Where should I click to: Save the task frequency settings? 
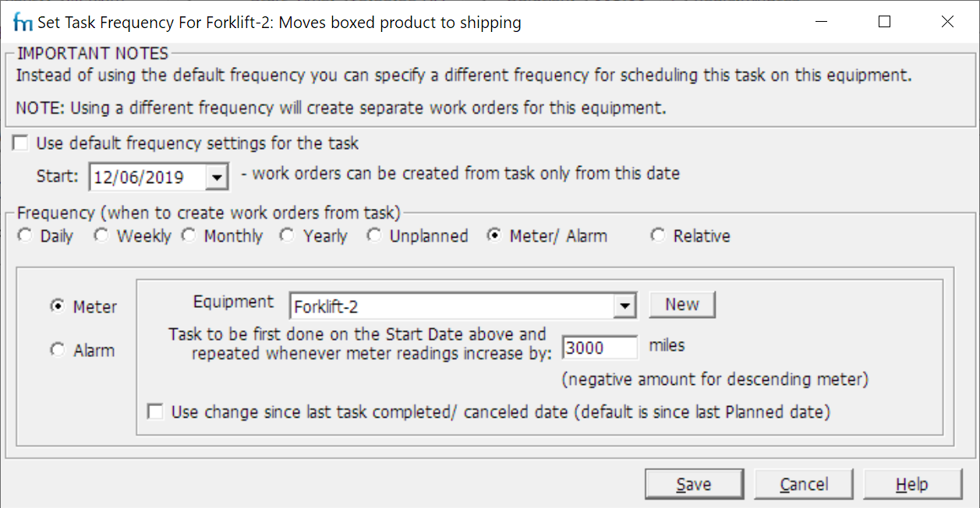tap(694, 485)
